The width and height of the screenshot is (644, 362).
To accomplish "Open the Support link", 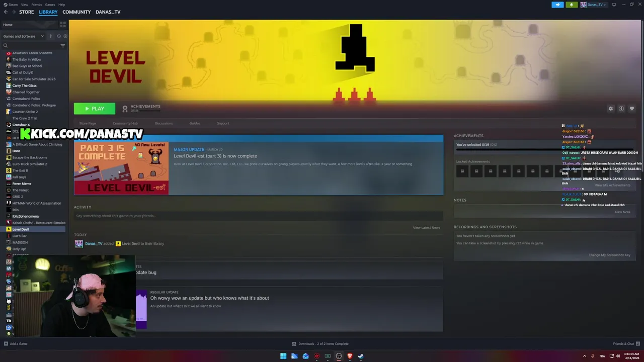I will (x=223, y=123).
